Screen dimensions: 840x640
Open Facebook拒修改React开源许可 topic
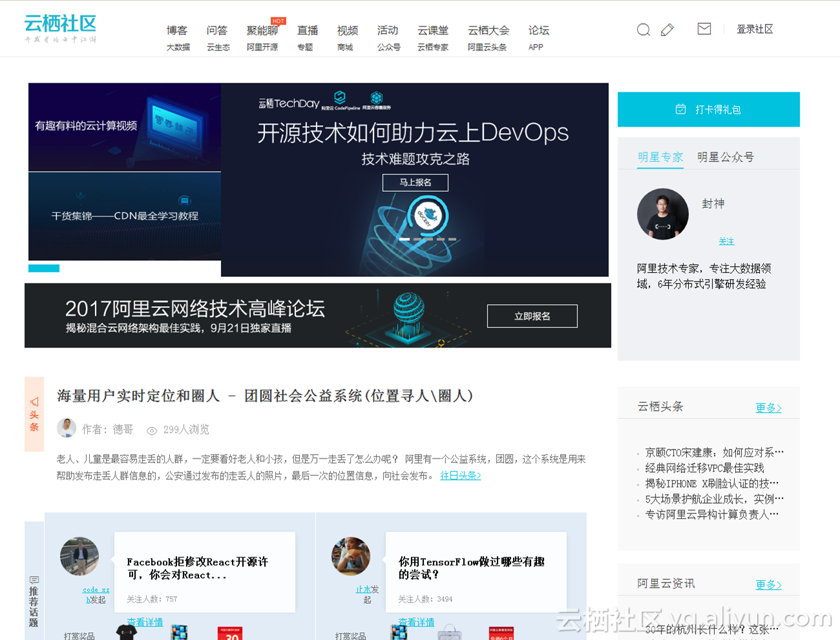pos(197,568)
